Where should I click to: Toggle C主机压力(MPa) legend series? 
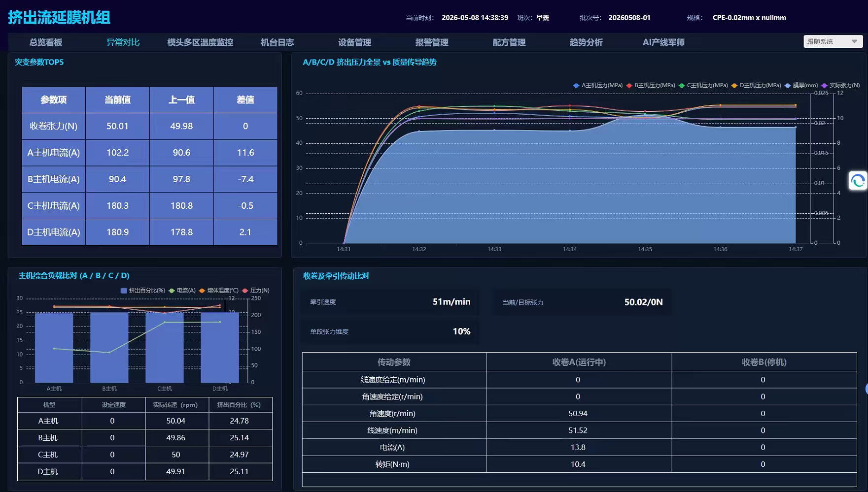[703, 85]
